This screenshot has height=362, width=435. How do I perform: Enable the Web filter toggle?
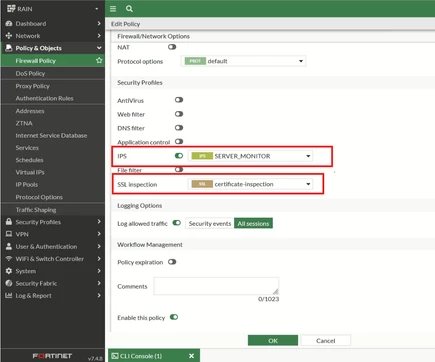(x=179, y=114)
